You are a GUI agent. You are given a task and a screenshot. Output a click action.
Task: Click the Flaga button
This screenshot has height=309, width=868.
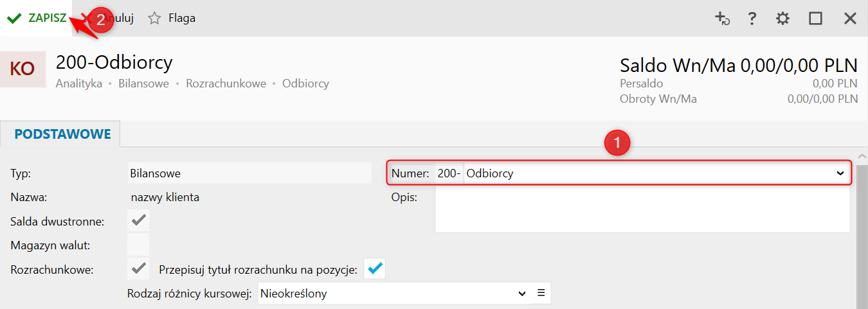pos(182,19)
